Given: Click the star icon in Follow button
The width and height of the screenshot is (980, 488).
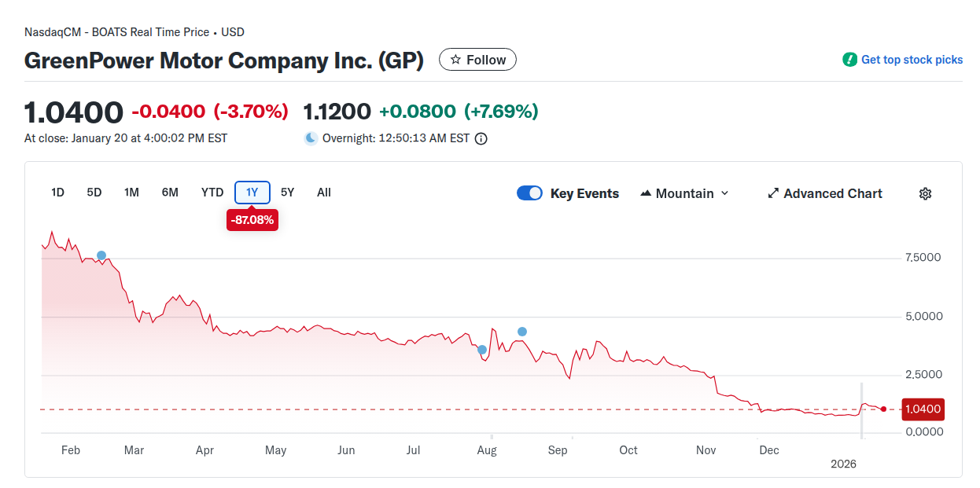Looking at the screenshot, I should (455, 60).
